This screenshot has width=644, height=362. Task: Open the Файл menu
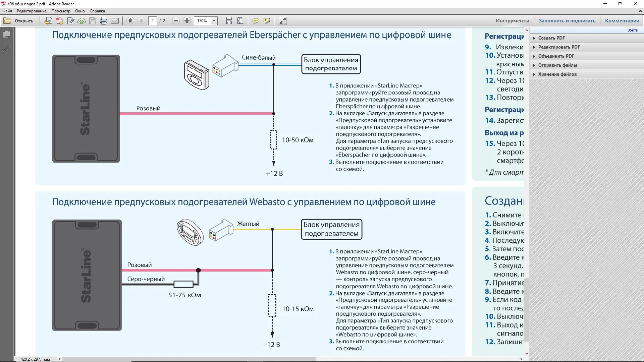(8, 11)
